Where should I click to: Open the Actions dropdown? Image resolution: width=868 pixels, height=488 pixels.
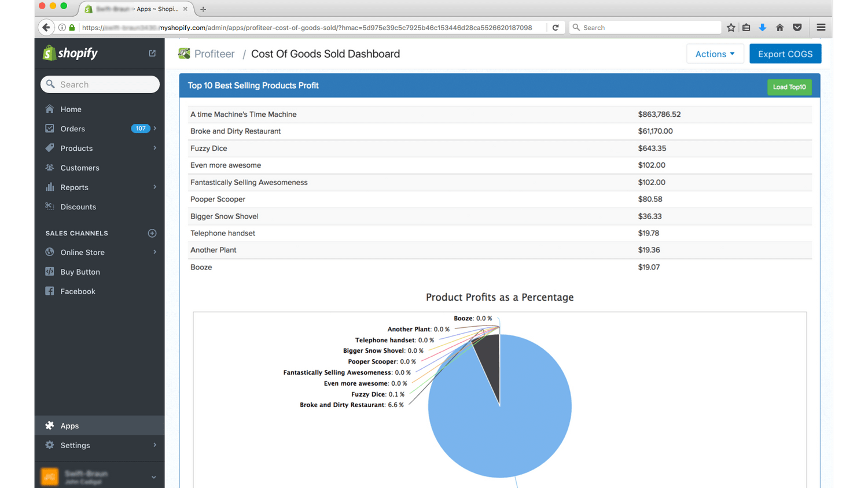715,54
